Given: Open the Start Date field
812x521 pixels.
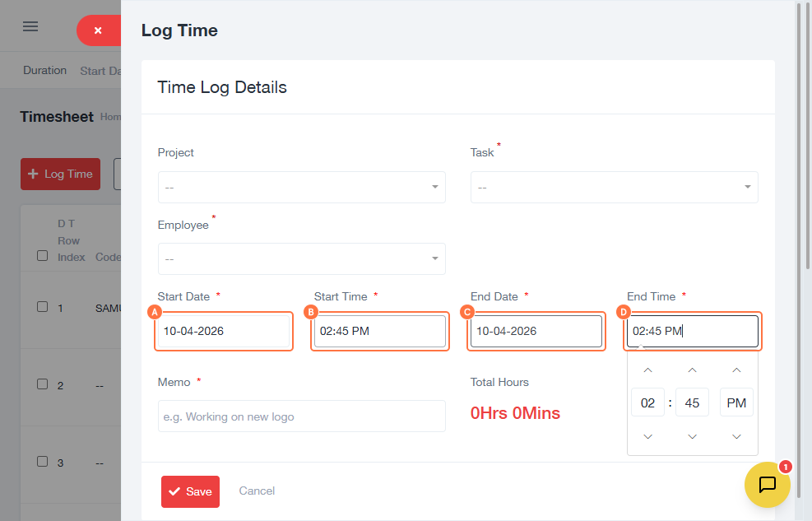Looking at the screenshot, I should pos(224,332).
